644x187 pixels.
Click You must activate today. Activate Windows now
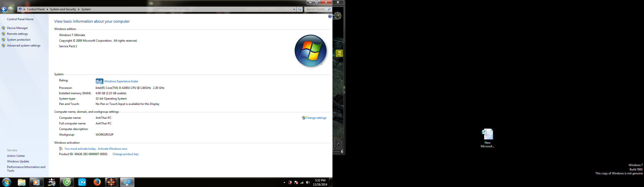96,149
